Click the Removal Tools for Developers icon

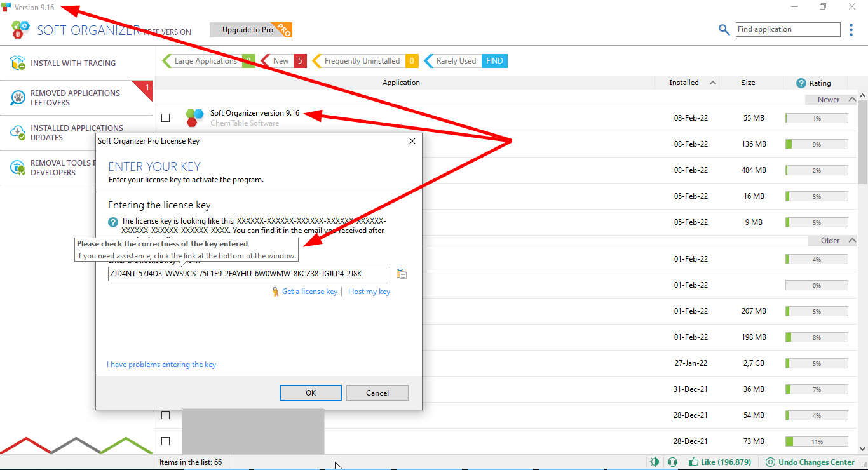tap(18, 168)
